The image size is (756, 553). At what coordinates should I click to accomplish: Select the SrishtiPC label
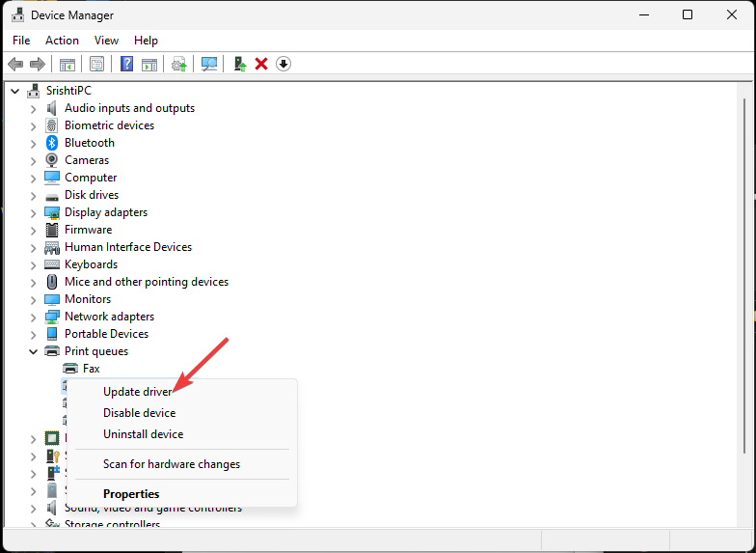pos(68,91)
